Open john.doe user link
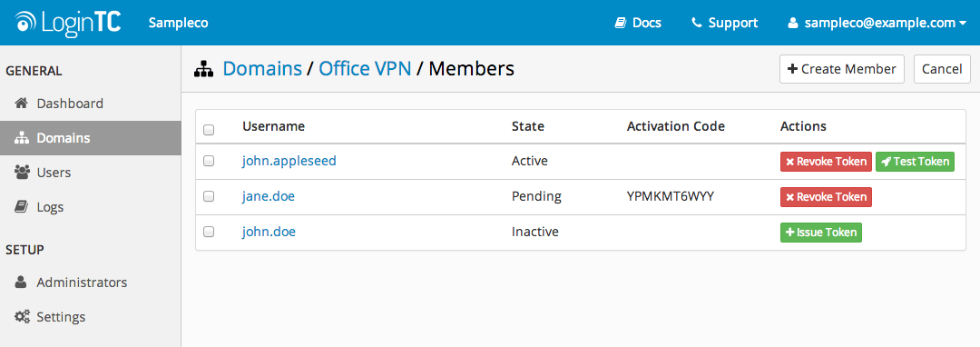The height and width of the screenshot is (347, 980). tap(269, 232)
